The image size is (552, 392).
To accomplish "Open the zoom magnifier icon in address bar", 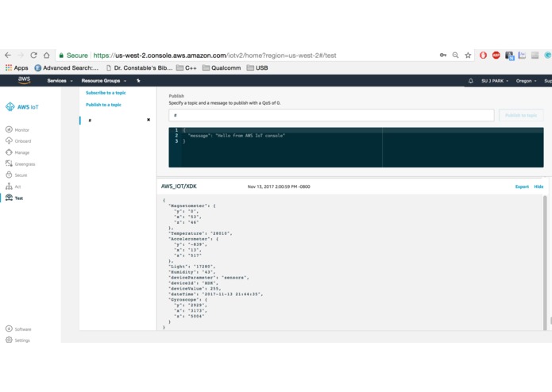I will (x=456, y=56).
